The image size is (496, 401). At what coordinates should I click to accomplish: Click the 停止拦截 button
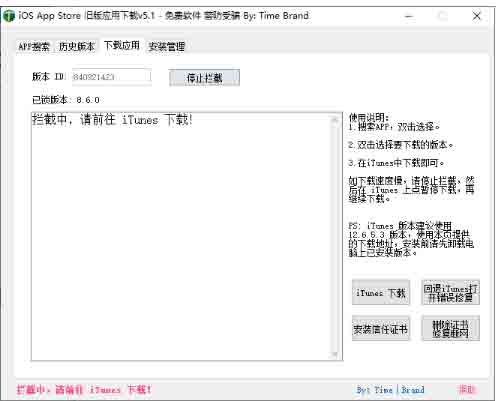204,78
